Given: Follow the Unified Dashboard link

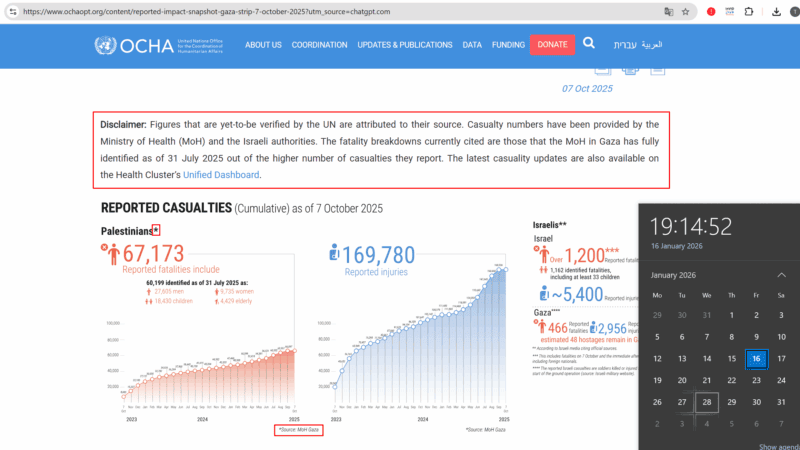Looking at the screenshot, I should tap(221, 175).
